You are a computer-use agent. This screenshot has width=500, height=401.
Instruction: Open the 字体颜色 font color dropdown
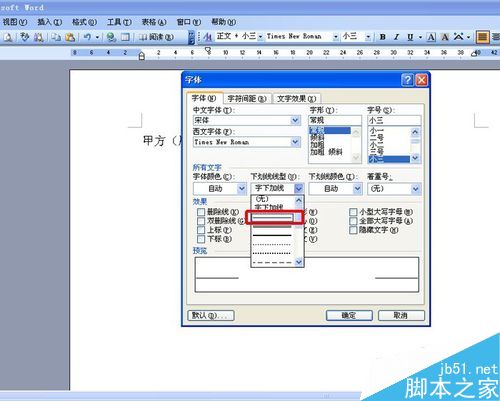[x=242, y=189]
